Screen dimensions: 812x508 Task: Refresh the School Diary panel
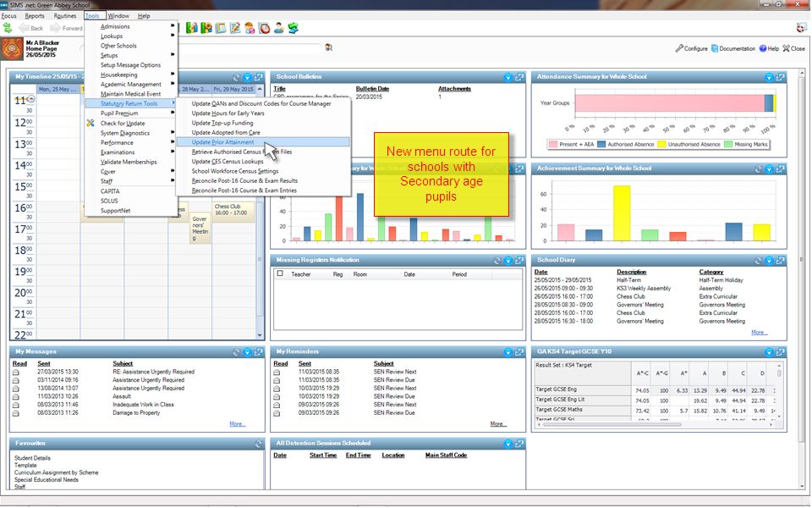[759, 261]
